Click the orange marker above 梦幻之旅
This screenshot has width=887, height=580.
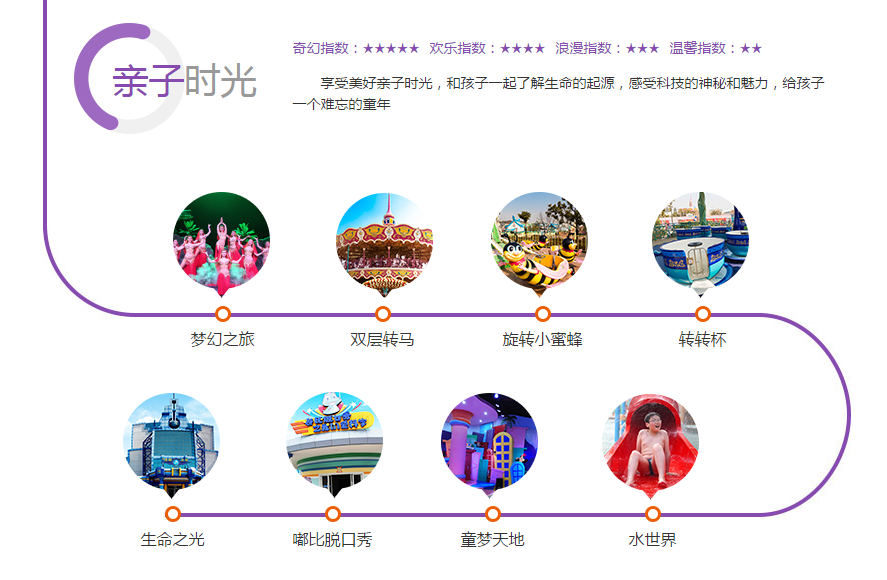(x=223, y=314)
